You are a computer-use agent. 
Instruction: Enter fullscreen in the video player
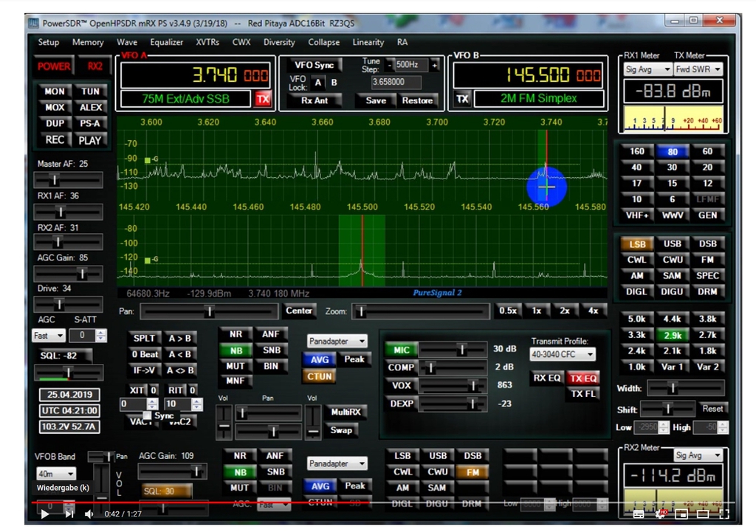pyautogui.click(x=724, y=514)
